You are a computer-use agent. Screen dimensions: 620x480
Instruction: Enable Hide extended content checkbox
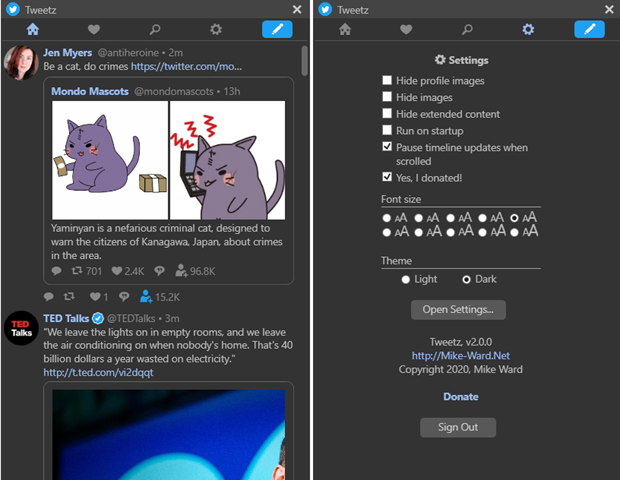tap(387, 113)
